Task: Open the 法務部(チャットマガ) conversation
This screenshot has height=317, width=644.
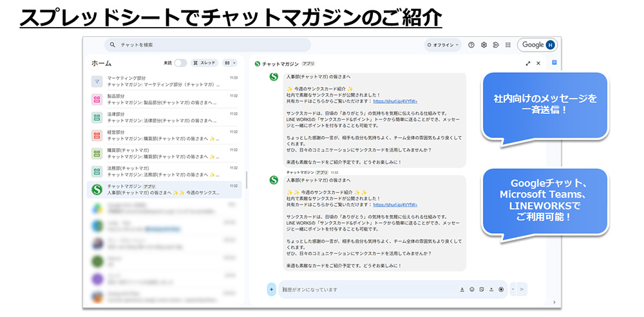Action: [x=164, y=171]
